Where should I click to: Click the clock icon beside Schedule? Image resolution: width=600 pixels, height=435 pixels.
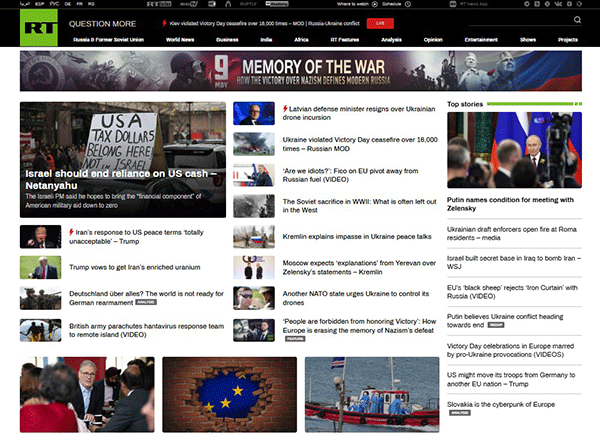point(408,4)
